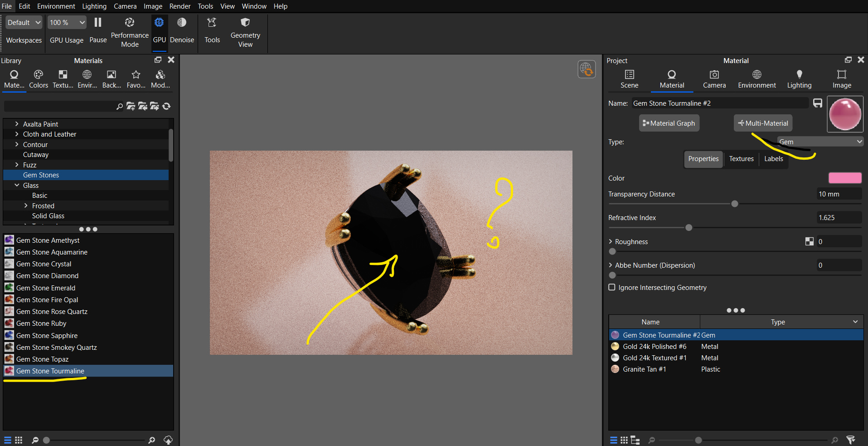Select Gem Stone Ruby in library
Screen dimensions: 868x446
pos(88,323)
